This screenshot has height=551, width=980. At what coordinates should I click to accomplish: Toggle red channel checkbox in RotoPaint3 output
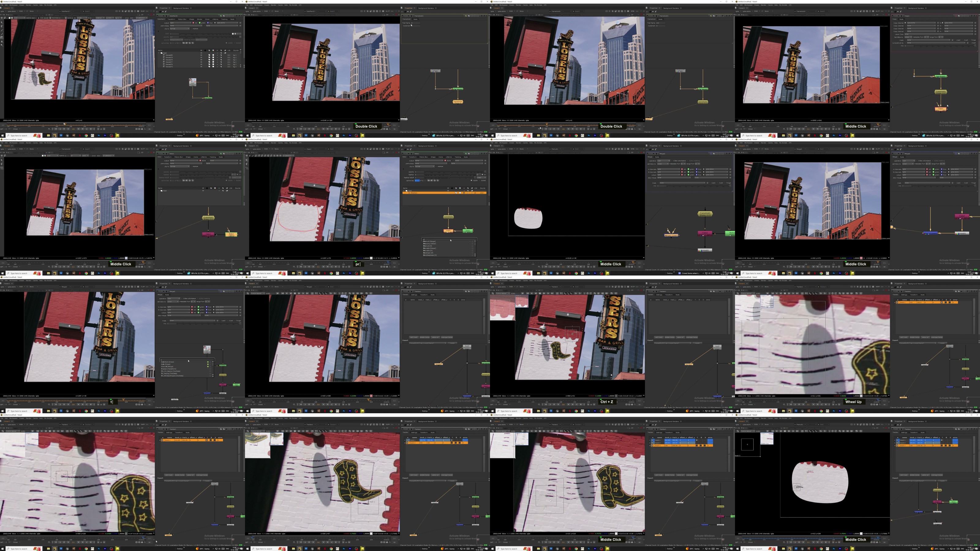(x=193, y=23)
